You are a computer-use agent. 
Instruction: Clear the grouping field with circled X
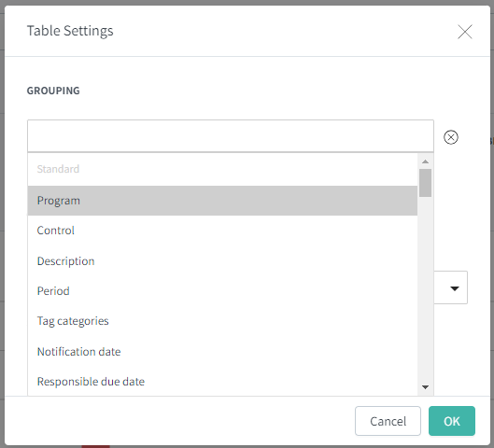click(x=450, y=137)
